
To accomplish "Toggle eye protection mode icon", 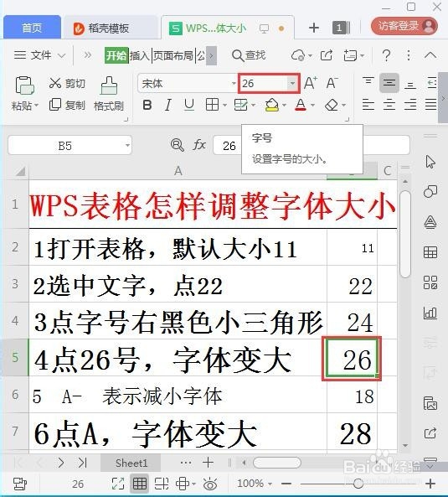I will pos(210,484).
